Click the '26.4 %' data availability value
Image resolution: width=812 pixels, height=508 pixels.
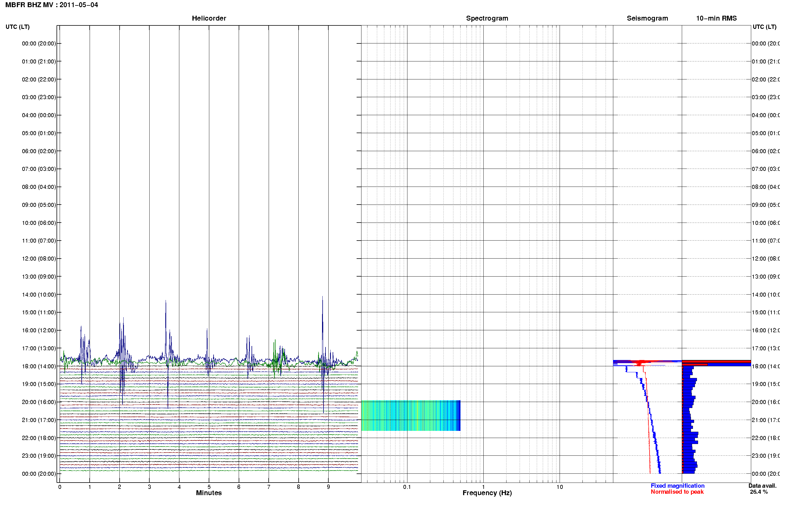(759, 492)
